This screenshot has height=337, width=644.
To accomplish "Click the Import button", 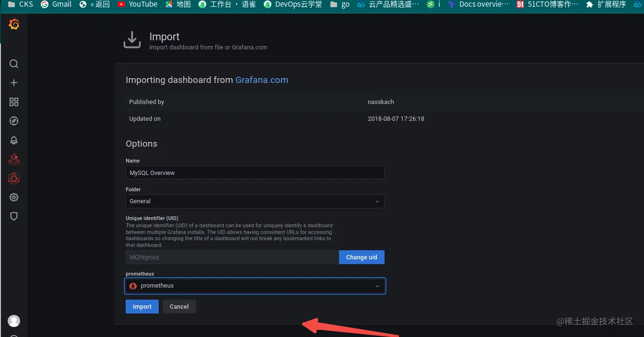I will click(x=142, y=307).
